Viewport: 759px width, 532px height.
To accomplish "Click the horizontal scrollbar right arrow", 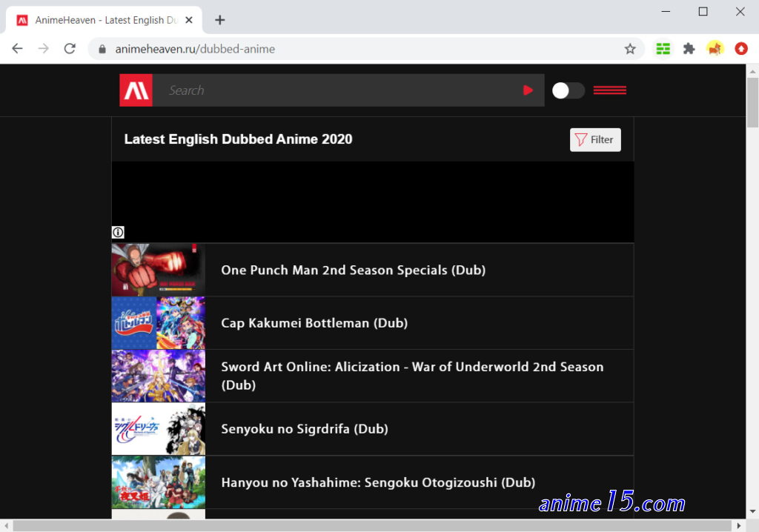I will point(739,526).
